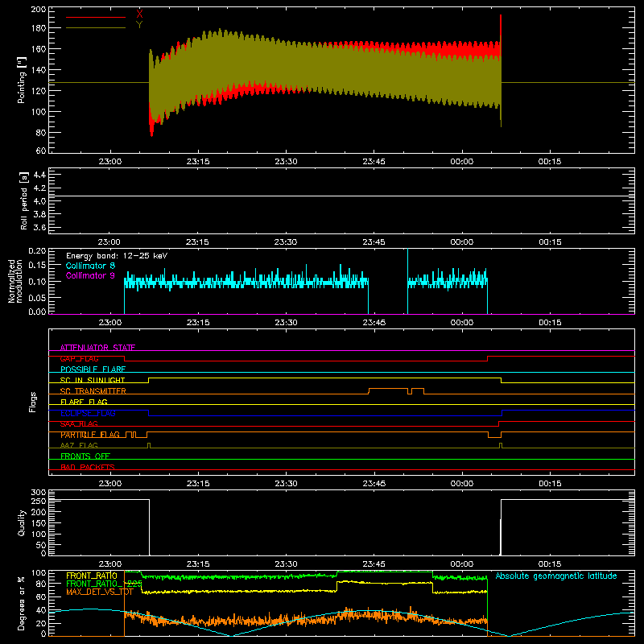Screen dimensions: 644x644
Task: Click the 23:45 time tick under modulation plot
Action: coord(374,323)
